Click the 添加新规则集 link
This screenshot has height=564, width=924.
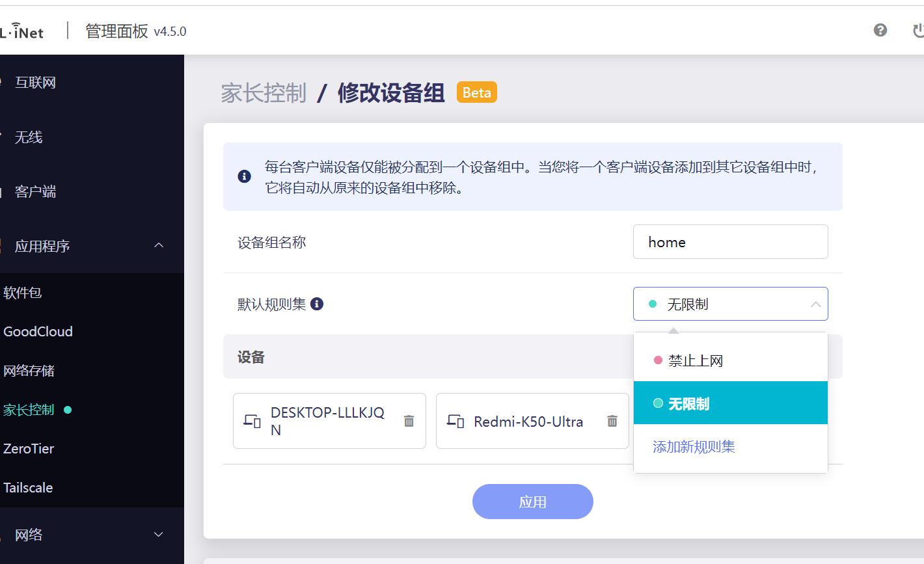692,446
